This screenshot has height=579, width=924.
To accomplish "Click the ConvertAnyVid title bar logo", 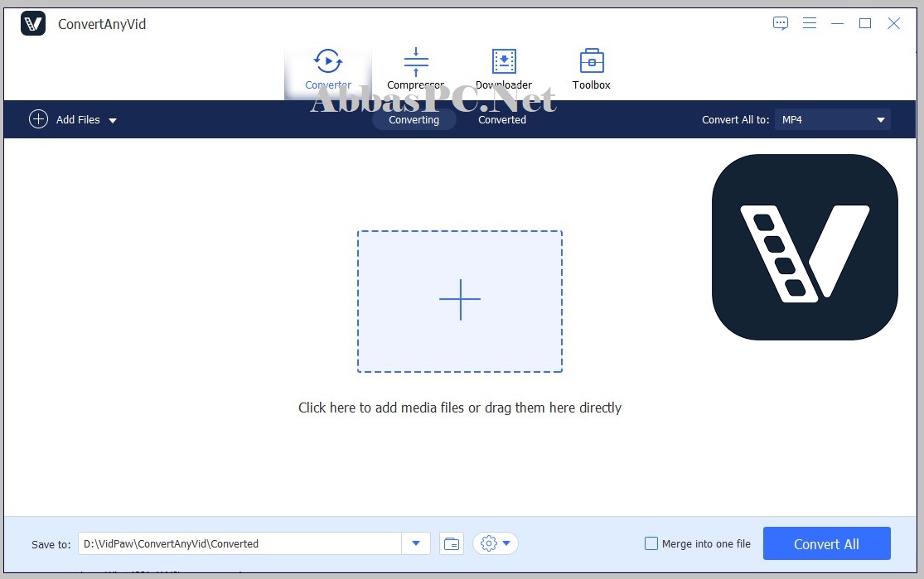I will (x=33, y=23).
